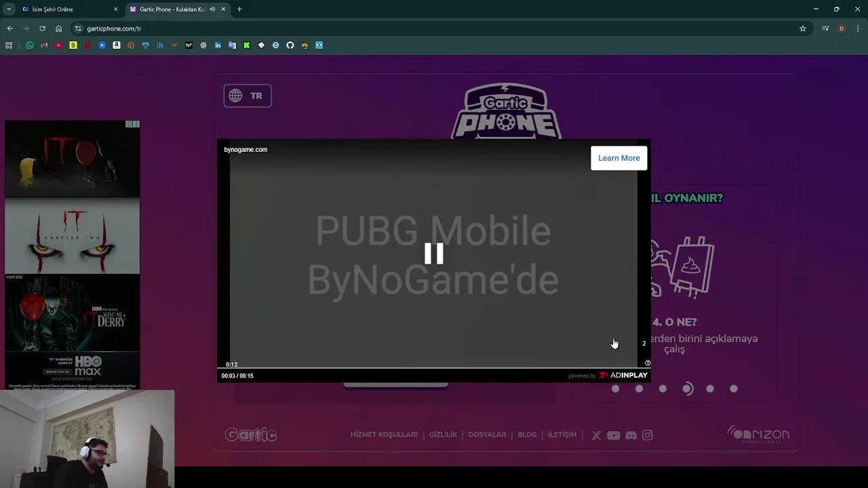868x488 pixels.
Task: Open Chrome three-dot menu
Action: pyautogui.click(x=858, y=28)
